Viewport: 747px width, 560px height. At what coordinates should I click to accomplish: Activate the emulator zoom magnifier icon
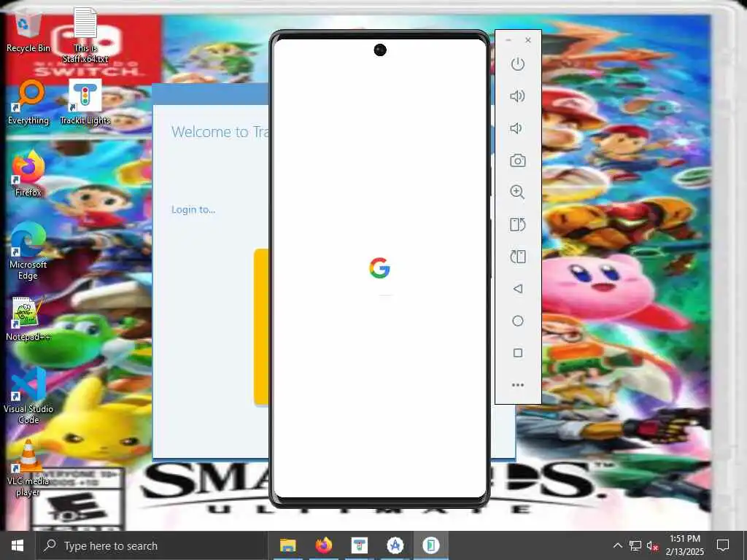(x=517, y=192)
